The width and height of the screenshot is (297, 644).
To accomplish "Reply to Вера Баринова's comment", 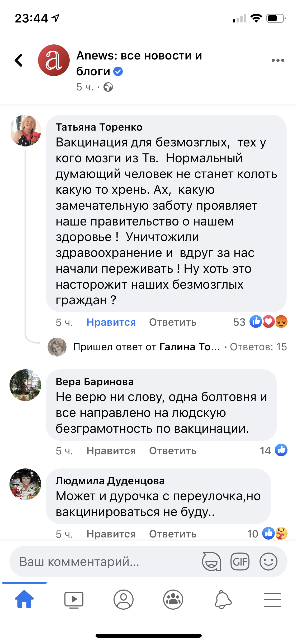I will click(173, 451).
